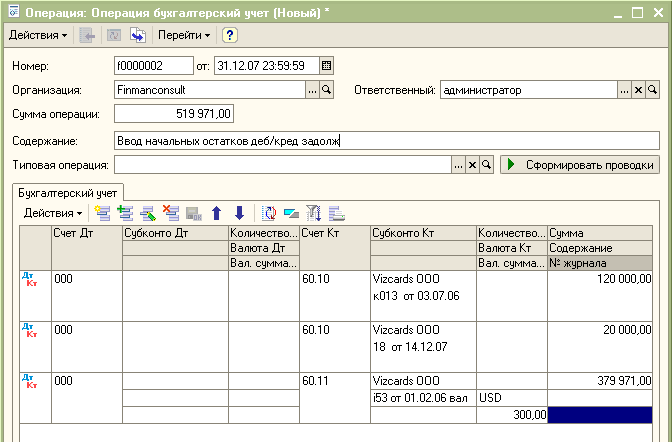Image resolution: width=672 pixels, height=442 pixels.
Task: Click the 60.11 credit account cell
Action: click(335, 398)
